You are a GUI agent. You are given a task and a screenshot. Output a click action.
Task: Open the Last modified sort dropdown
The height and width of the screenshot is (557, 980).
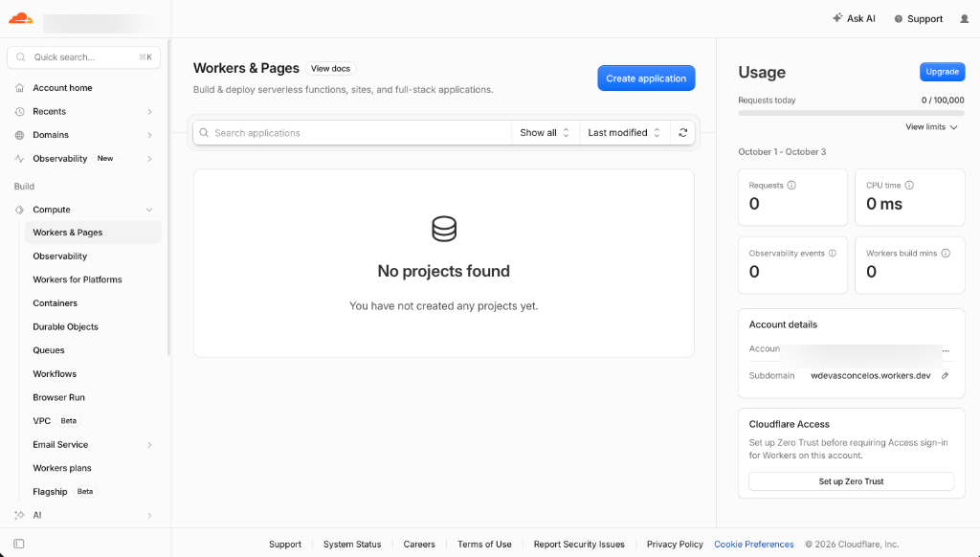624,132
